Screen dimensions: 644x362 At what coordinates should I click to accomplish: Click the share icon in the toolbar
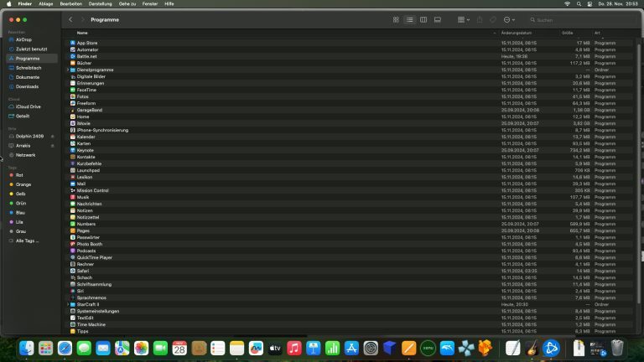(x=480, y=20)
